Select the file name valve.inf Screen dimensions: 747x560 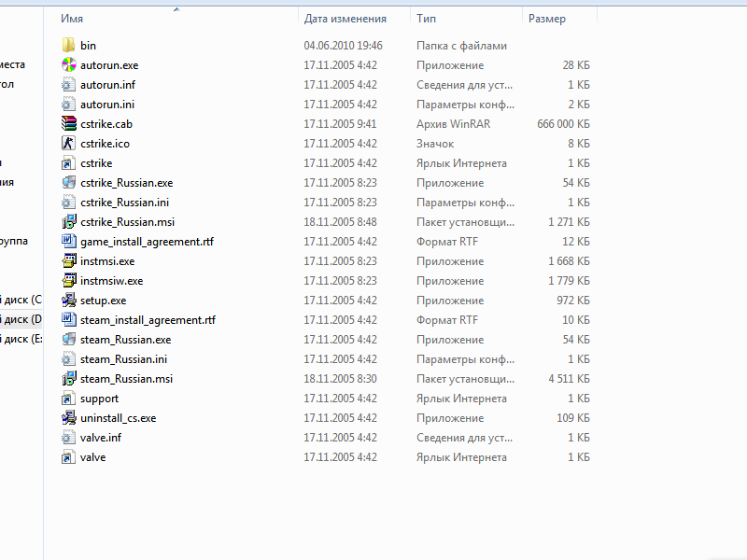click(x=101, y=437)
